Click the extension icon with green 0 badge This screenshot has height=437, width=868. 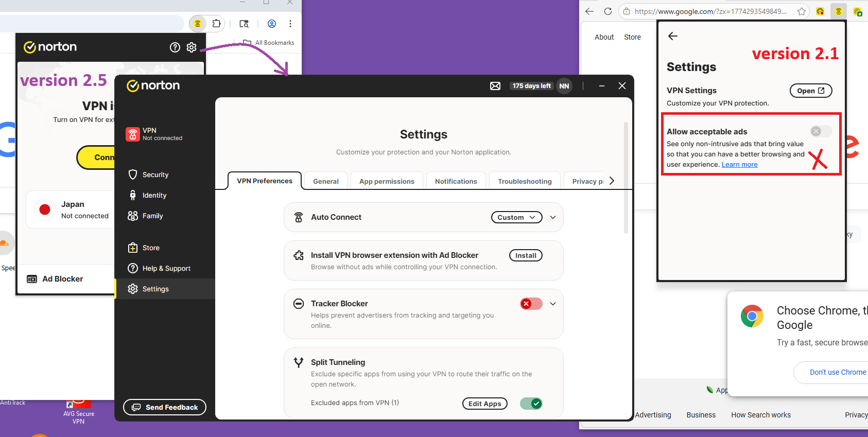pos(858,11)
